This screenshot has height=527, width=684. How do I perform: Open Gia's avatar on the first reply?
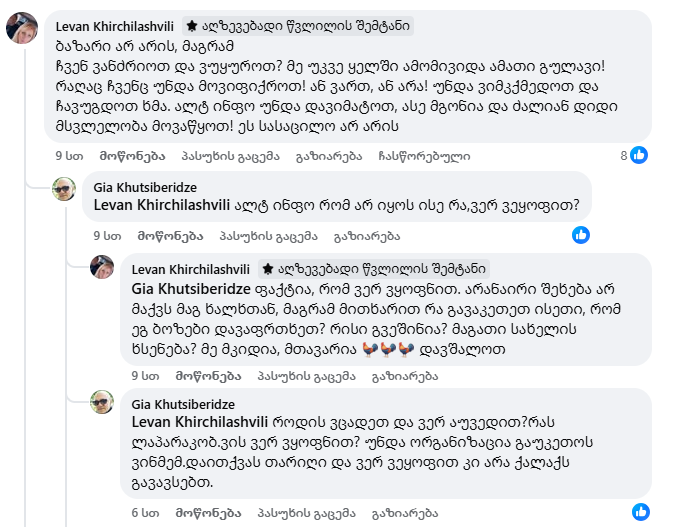[x=64, y=189]
